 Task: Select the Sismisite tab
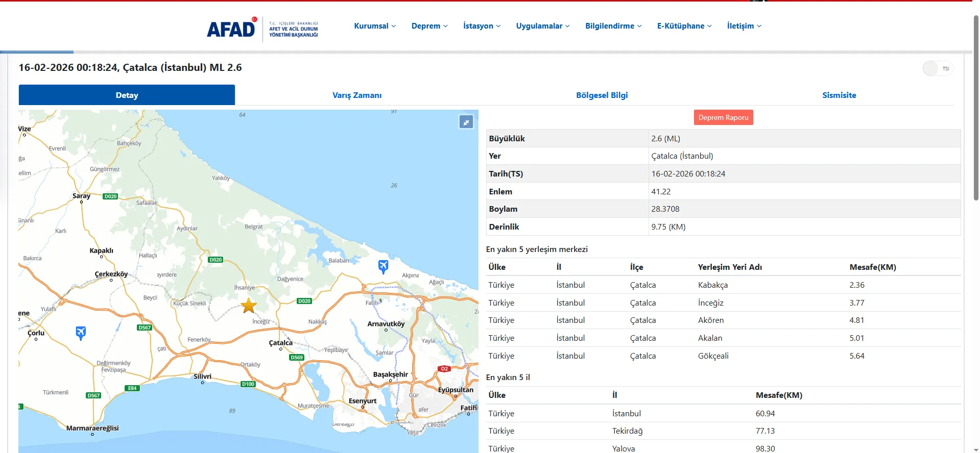click(839, 95)
